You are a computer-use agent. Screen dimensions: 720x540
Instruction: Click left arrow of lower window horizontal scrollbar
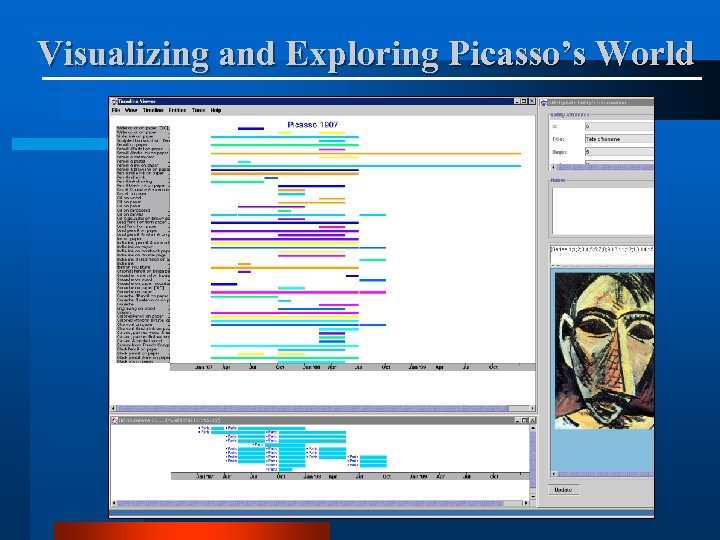click(x=113, y=503)
